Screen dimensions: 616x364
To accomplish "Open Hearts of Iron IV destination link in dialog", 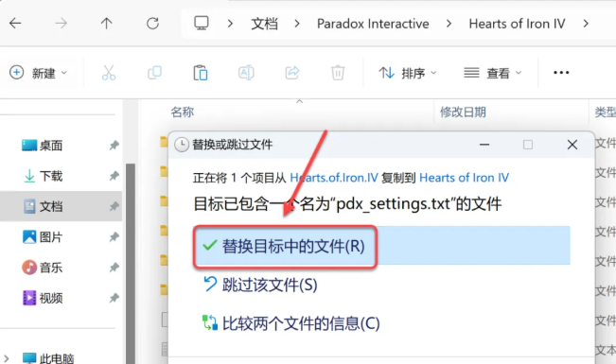I will (464, 178).
